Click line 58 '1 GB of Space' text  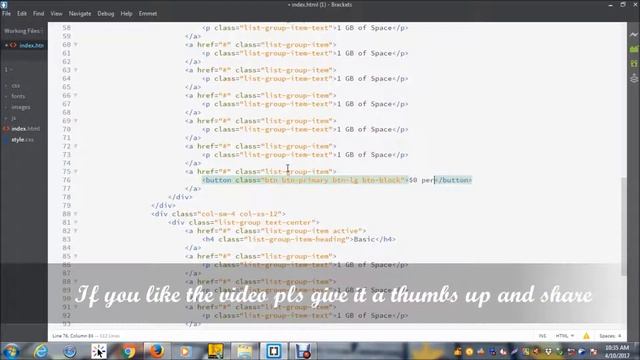(x=364, y=28)
